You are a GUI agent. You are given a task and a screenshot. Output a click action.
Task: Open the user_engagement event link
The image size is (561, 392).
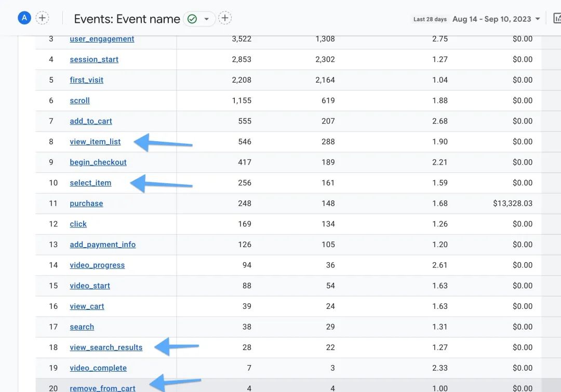102,39
